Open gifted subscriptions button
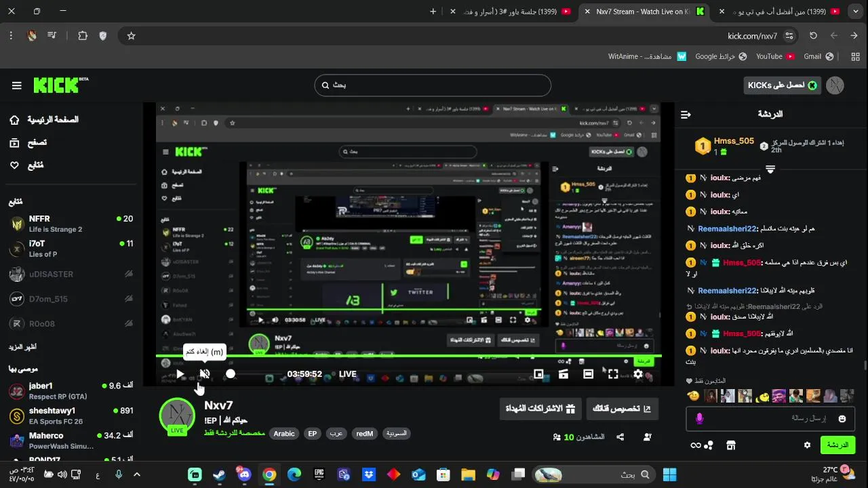 click(x=540, y=409)
